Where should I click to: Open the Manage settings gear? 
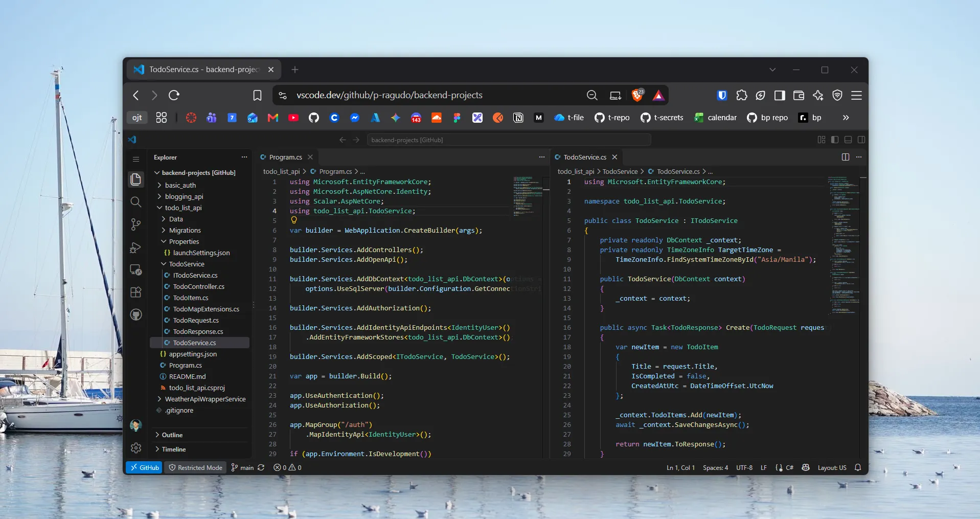[x=135, y=448]
